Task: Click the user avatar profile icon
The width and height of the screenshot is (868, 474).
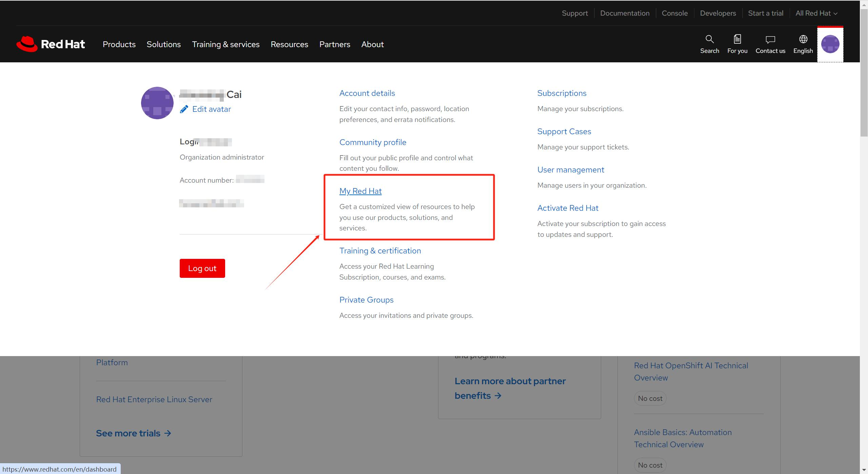Action: coord(830,44)
